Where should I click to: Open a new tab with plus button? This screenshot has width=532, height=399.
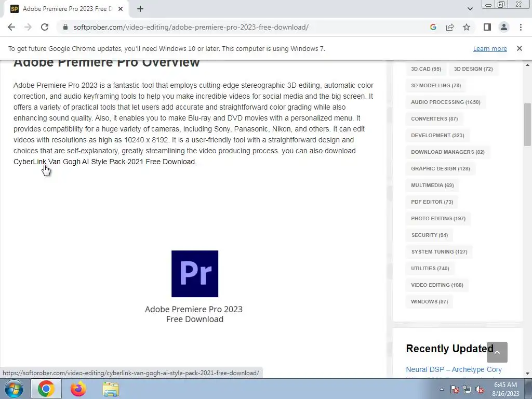coord(140,9)
